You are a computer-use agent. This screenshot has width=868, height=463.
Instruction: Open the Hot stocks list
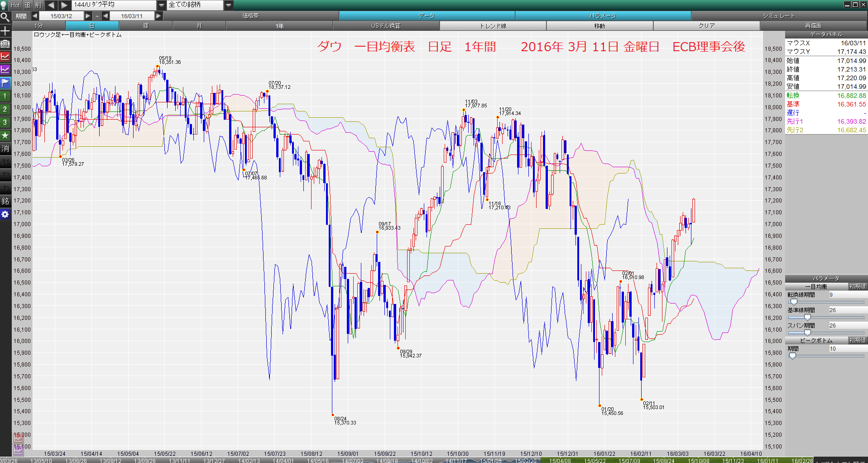15,5
